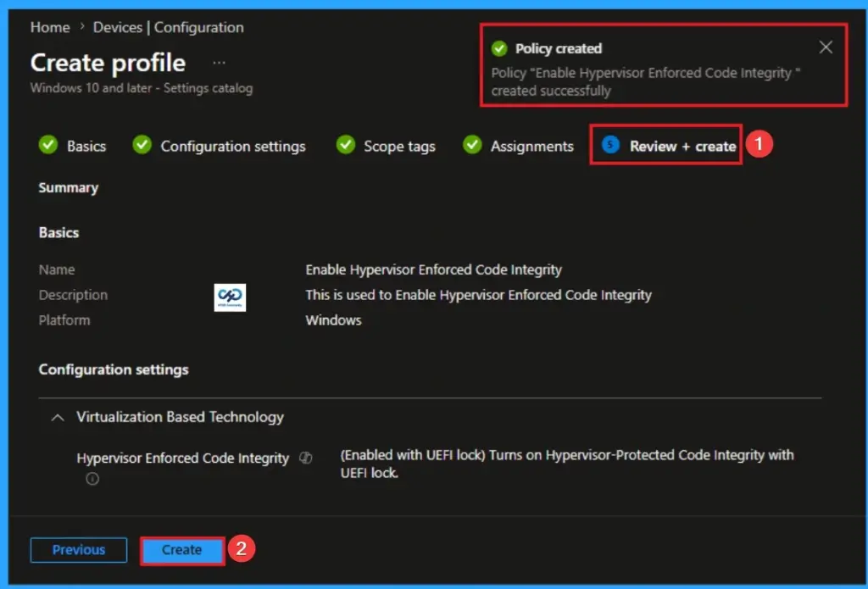Go back with the Previous button
Viewport: 868px width, 589px height.
79,550
